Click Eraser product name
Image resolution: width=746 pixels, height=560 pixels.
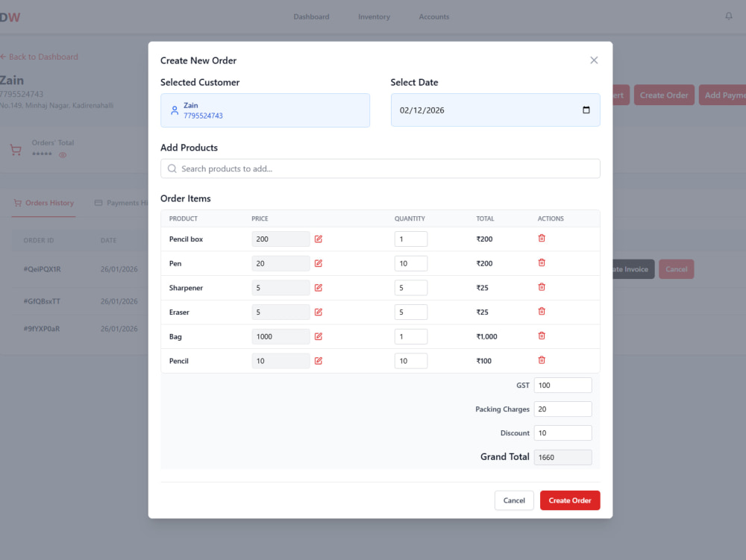click(179, 312)
